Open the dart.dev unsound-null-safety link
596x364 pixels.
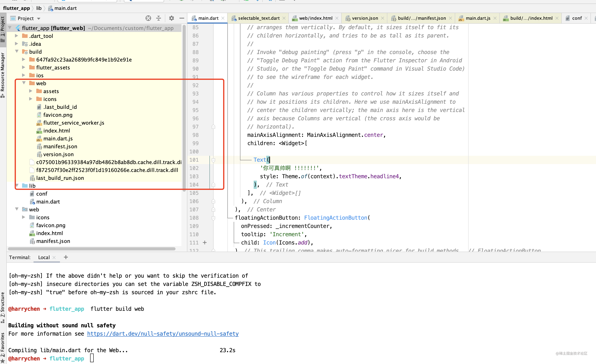pos(163,333)
